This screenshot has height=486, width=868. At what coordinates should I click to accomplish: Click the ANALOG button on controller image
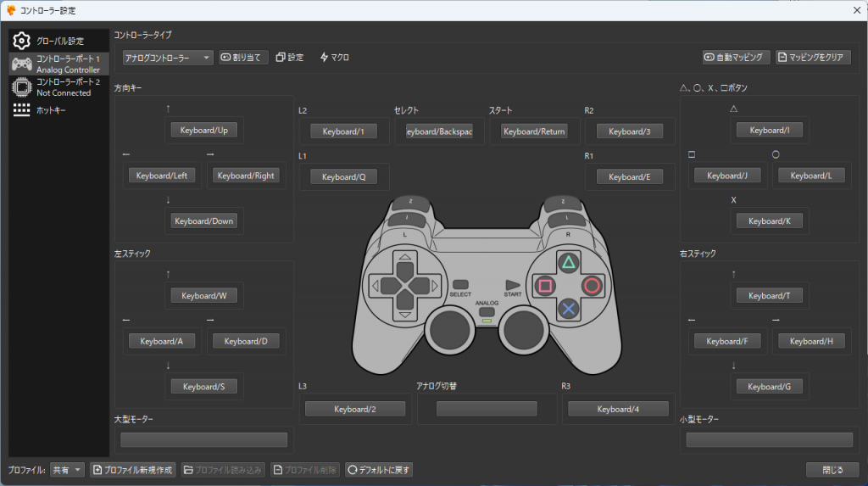pos(487,312)
